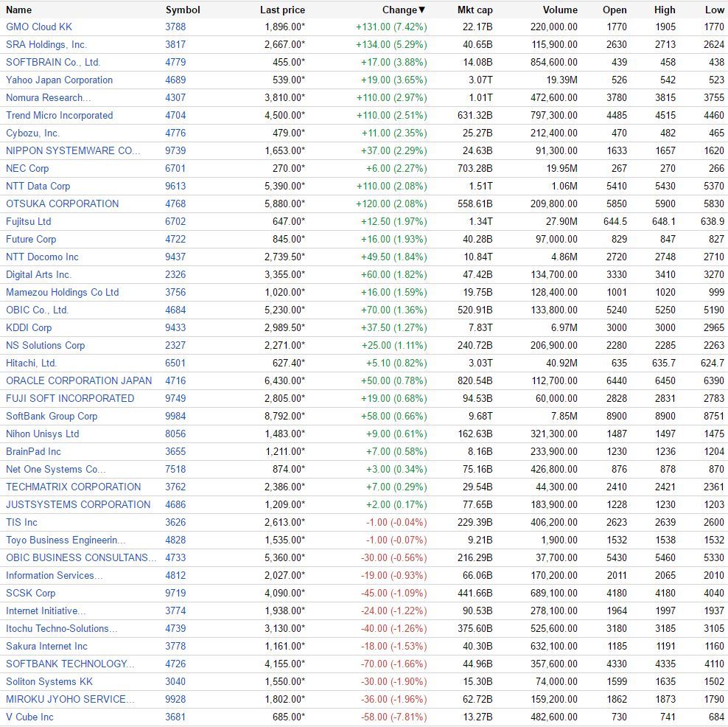Viewport: 728px width, 727px height.
Task: Click ticker symbol 9433
Action: click(x=175, y=327)
